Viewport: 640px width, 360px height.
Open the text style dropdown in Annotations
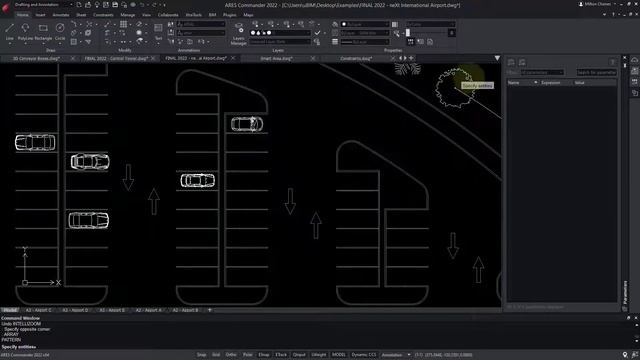coord(201,24)
